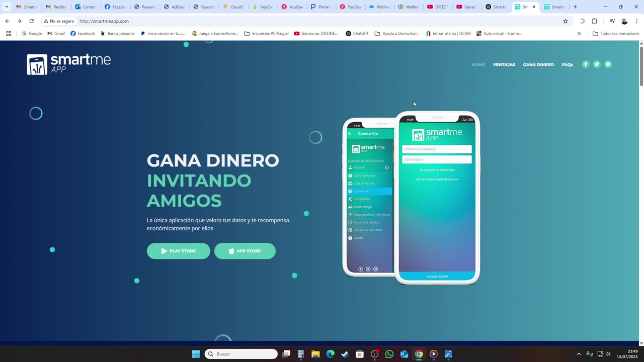644x362 pixels.
Task: Open the Ganancias ONLINE bookmark
Action: tap(316, 34)
